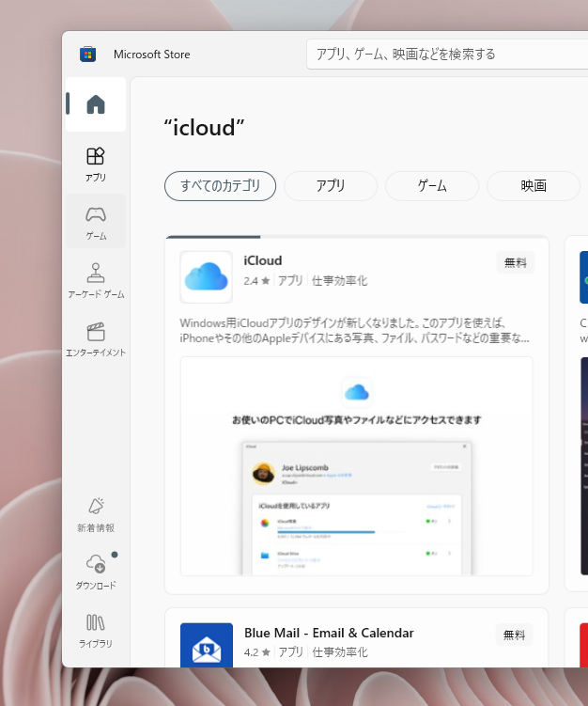This screenshot has height=706, width=588.
Task: Click 仕事効率化 label on iCloud card
Action: [x=340, y=281]
